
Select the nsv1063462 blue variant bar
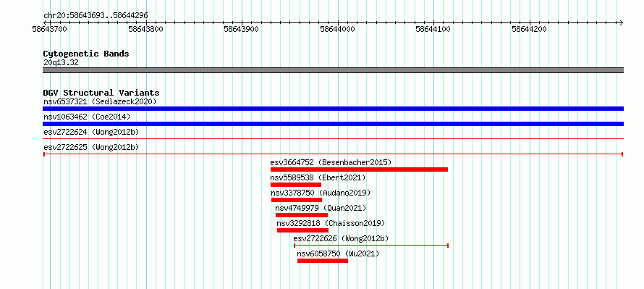click(333, 124)
